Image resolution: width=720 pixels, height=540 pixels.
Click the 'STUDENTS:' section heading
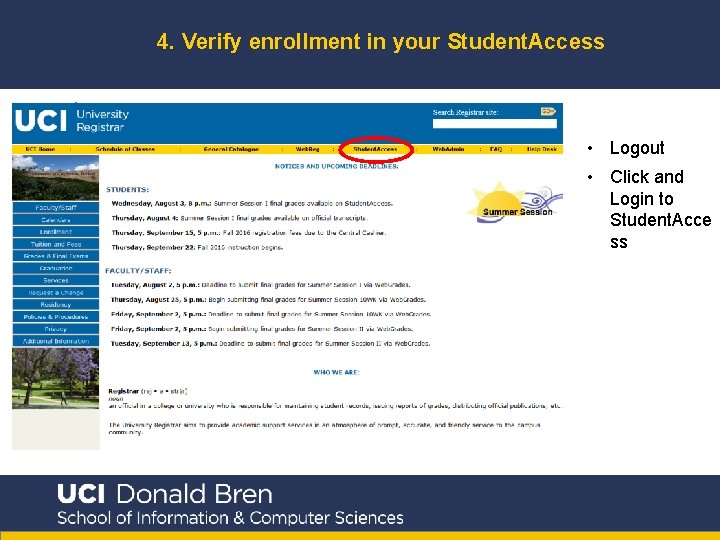point(128,190)
